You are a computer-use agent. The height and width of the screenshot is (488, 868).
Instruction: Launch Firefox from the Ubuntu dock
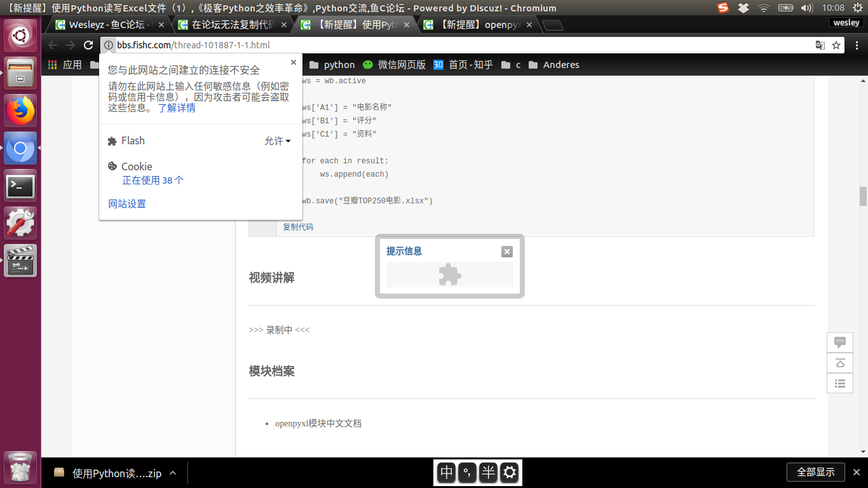point(20,109)
